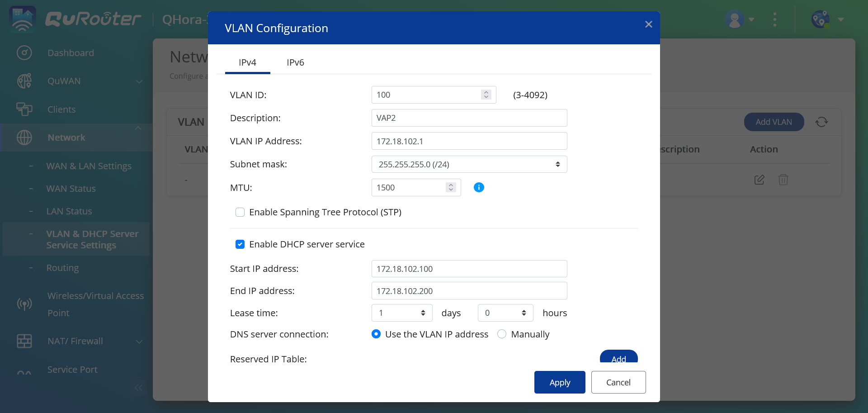Open Routing in the sidebar menu

(62, 268)
